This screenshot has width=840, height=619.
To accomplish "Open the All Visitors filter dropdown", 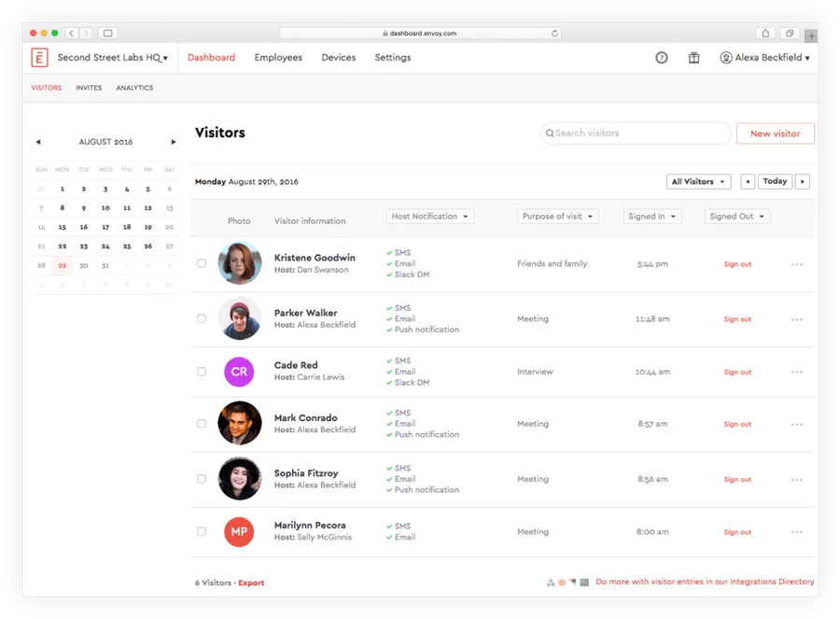I will click(698, 182).
